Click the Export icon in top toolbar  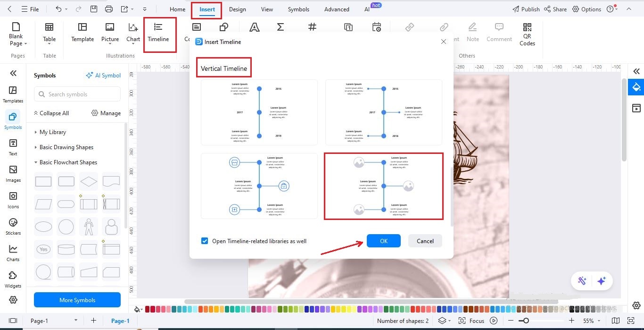click(124, 9)
